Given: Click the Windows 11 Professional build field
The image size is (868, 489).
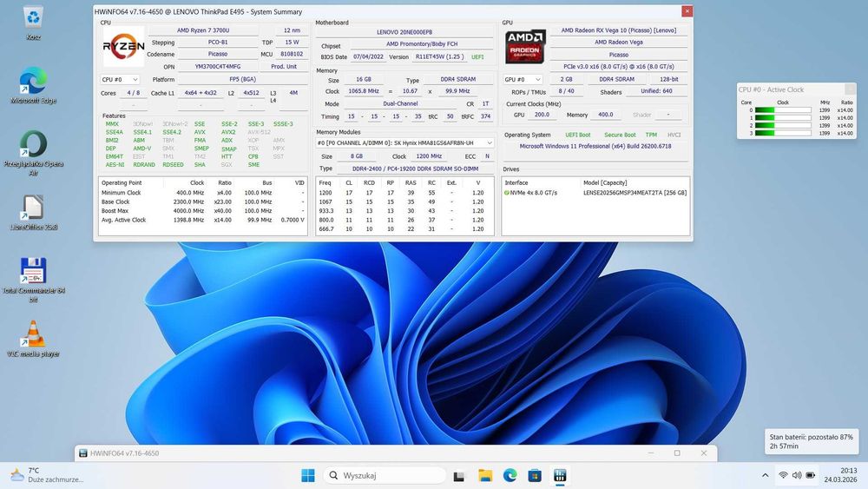Looking at the screenshot, I should [595, 147].
